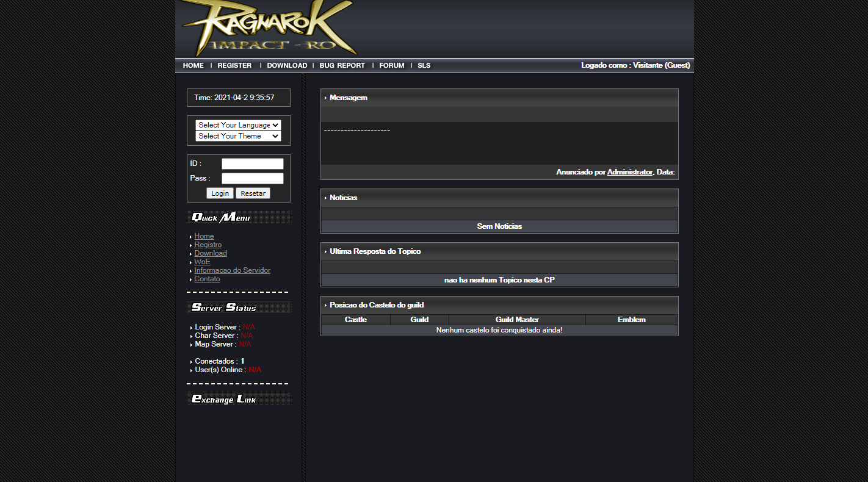This screenshot has width=868, height=482.
Task: Click the Ragnarok Impact-RO logo
Action: 269,29
